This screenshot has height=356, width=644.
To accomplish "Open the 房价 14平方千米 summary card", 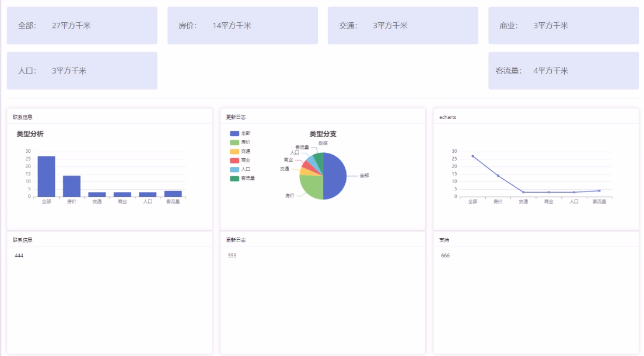I will 242,26.
